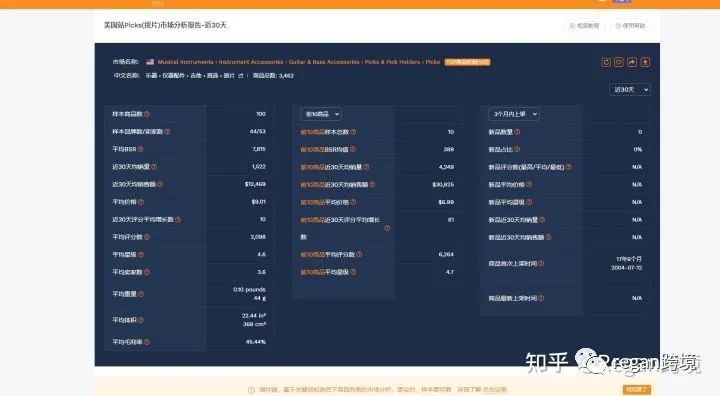Viewport: 720px width, 396px height.
Task: Click the orange badge after Picks
Action: coord(467,62)
